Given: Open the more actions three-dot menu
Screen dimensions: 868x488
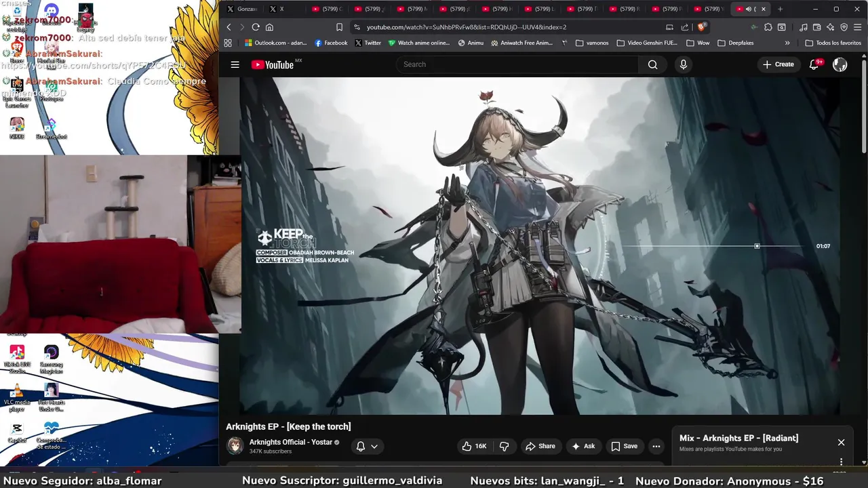Looking at the screenshot, I should [x=656, y=446].
